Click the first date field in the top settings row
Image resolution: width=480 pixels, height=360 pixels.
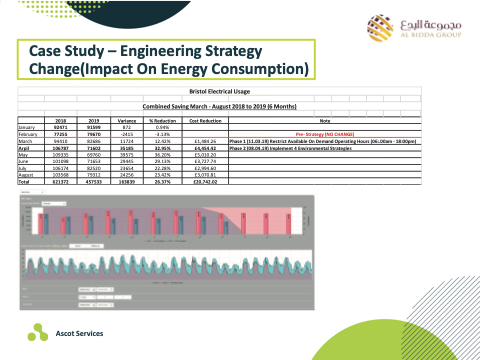click(87, 290)
